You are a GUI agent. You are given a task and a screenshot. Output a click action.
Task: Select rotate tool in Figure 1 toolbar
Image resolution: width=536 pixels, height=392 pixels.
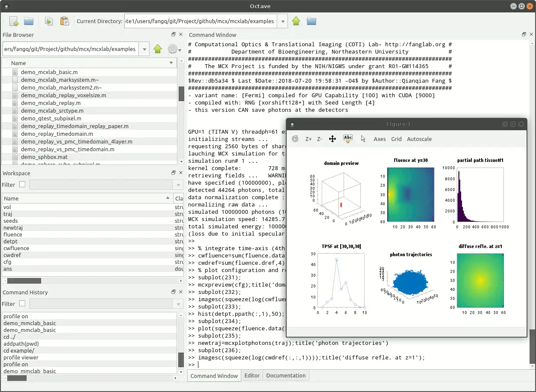click(x=295, y=139)
